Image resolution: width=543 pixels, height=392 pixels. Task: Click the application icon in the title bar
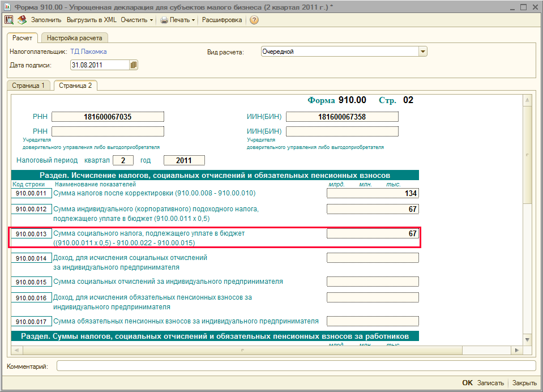(7, 6)
